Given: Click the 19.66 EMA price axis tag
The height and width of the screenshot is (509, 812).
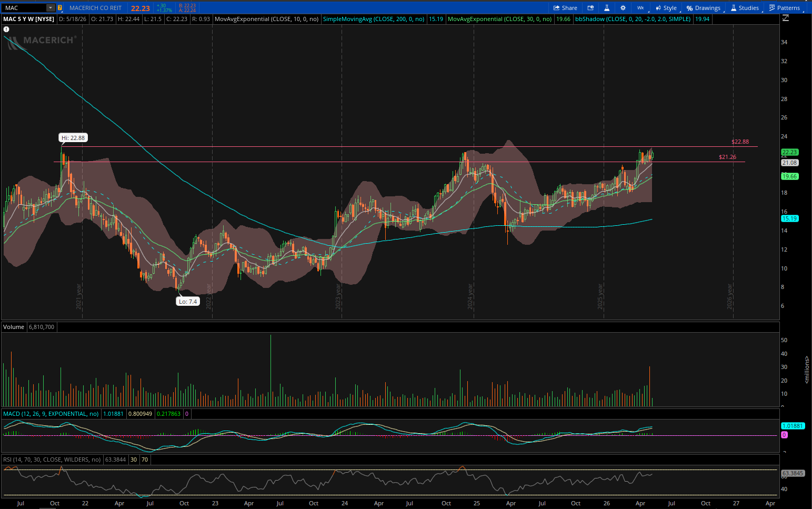Looking at the screenshot, I should 789,176.
